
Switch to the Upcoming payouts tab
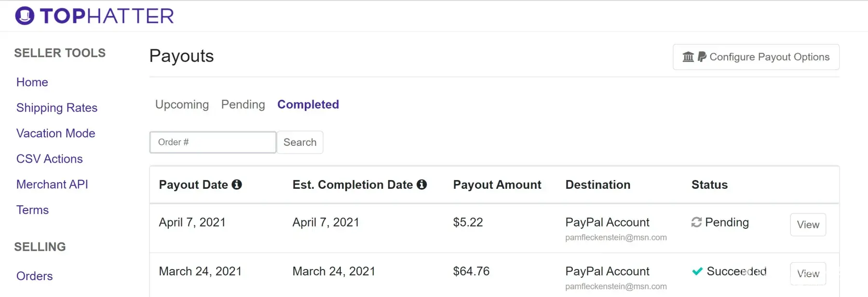[x=182, y=104]
